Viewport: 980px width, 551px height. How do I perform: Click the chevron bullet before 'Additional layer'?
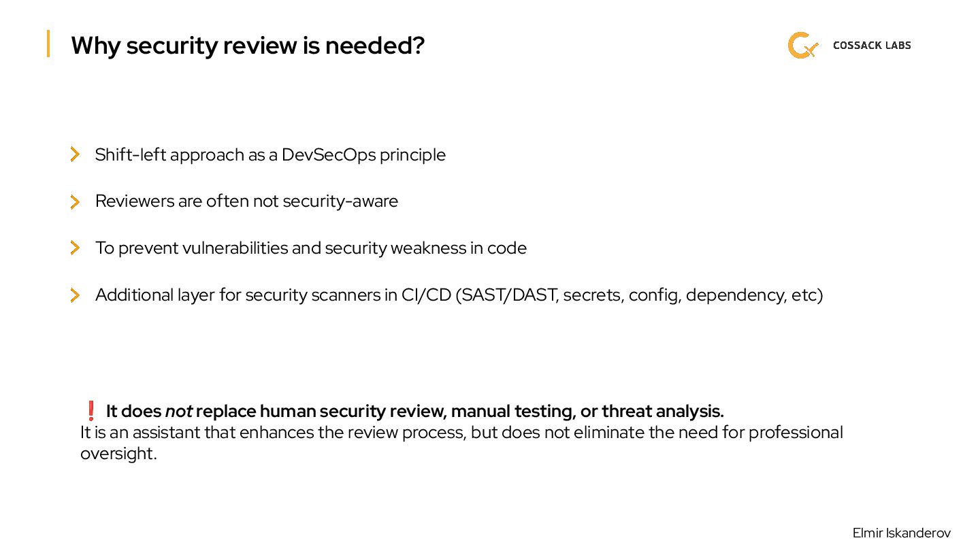coord(75,295)
